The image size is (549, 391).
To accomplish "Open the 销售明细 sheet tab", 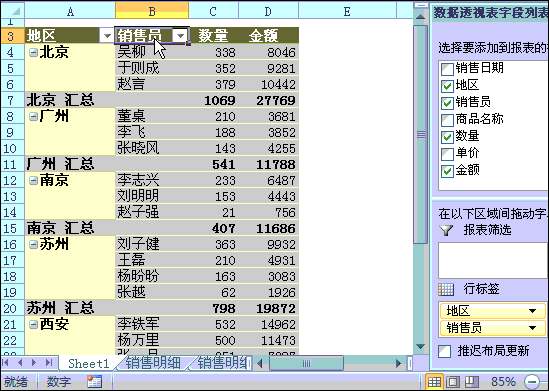I will [153, 363].
